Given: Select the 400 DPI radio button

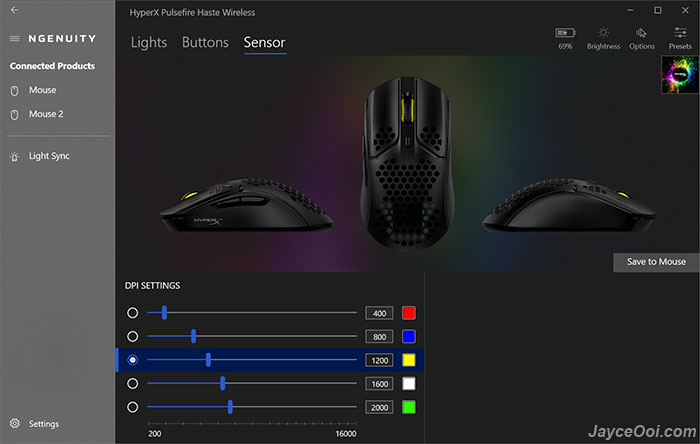Looking at the screenshot, I should coord(133,313).
